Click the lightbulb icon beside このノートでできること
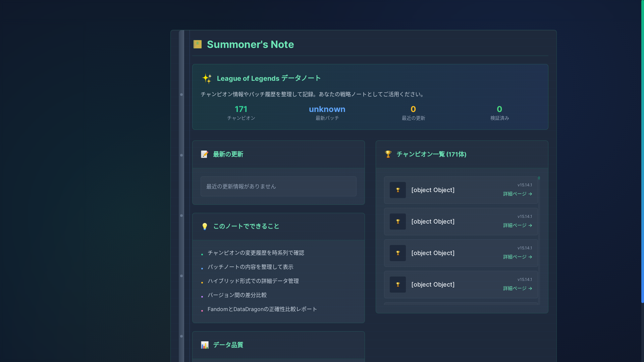The image size is (644, 362). click(x=205, y=227)
